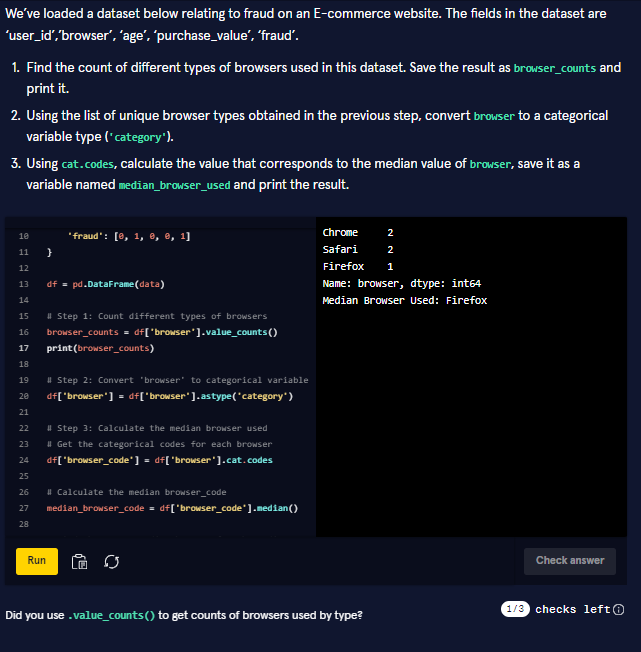This screenshot has width=641, height=652.
Task: Click the Step 2 comment in the editor
Action: tap(178, 380)
